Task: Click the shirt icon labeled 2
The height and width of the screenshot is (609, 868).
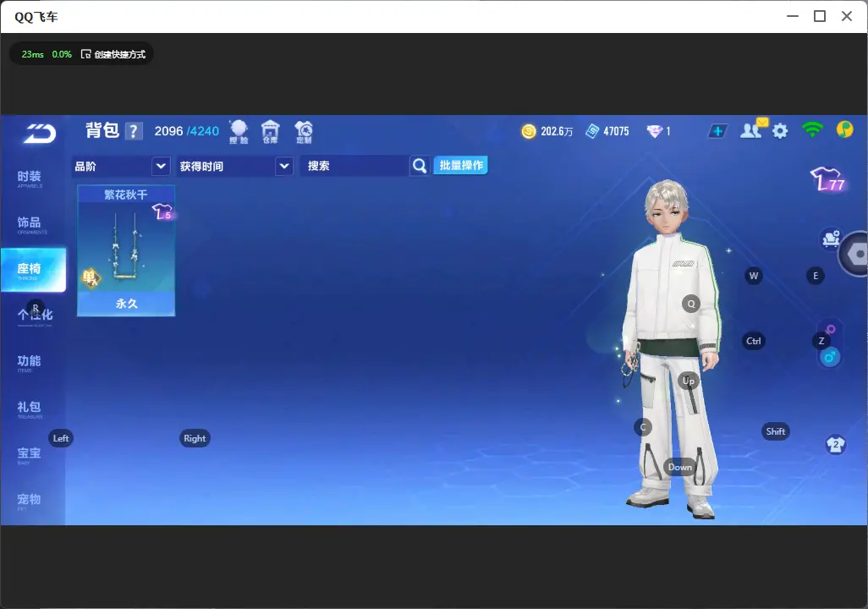Action: pyautogui.click(x=835, y=445)
